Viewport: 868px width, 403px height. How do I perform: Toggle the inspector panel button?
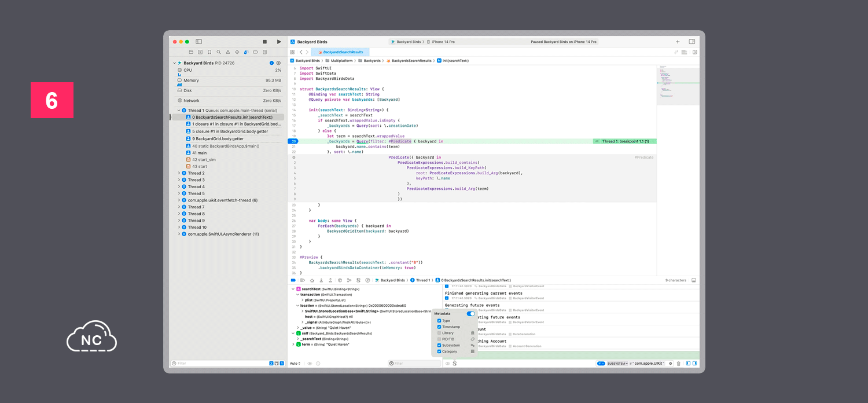(x=692, y=42)
